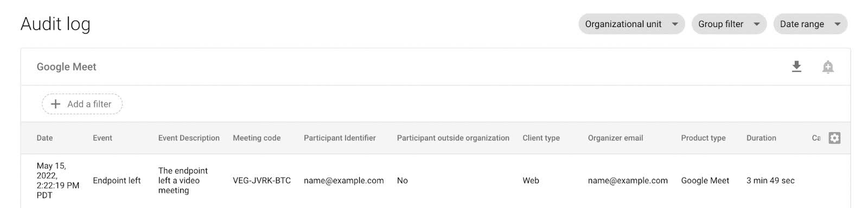The height and width of the screenshot is (208, 868).
Task: Click the Add a filter button
Action: (x=82, y=104)
